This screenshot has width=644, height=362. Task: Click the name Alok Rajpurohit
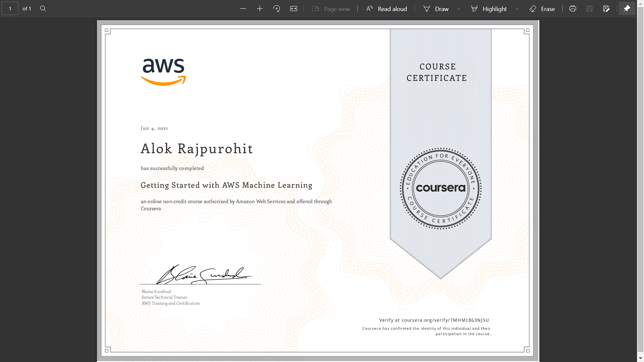197,148
